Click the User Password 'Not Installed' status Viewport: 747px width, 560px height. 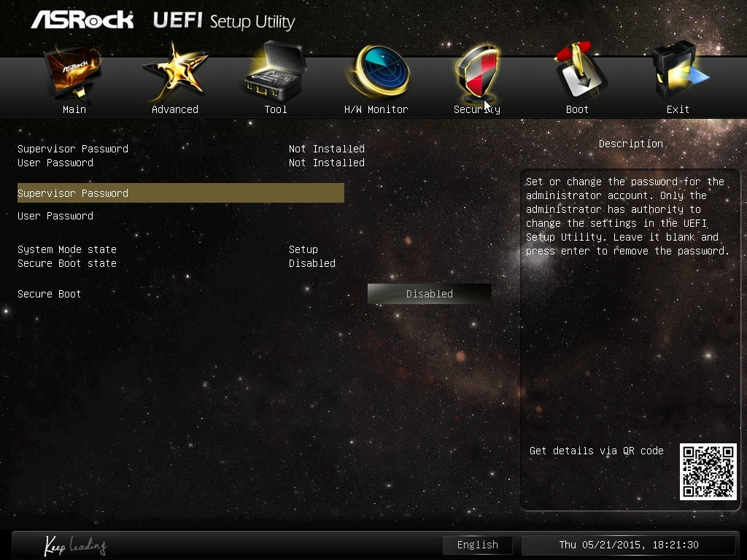pyautogui.click(x=326, y=163)
